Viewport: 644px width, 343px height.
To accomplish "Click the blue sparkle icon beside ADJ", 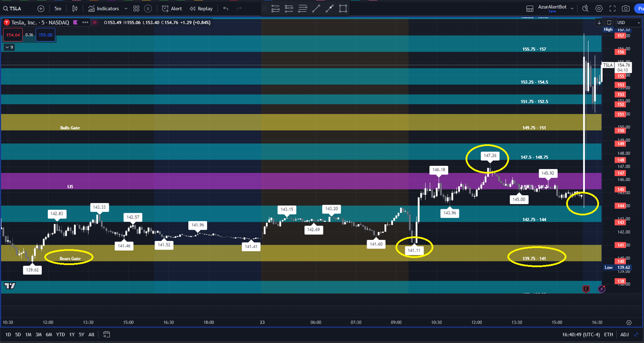I will click(637, 334).
